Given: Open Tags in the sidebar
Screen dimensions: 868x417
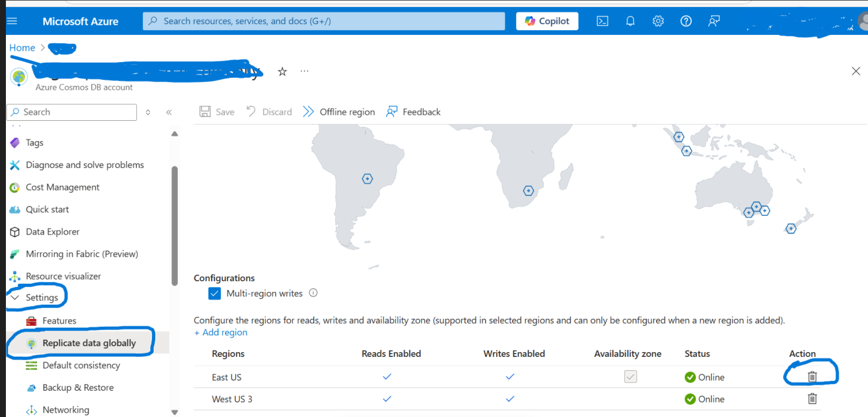Looking at the screenshot, I should coord(34,143).
